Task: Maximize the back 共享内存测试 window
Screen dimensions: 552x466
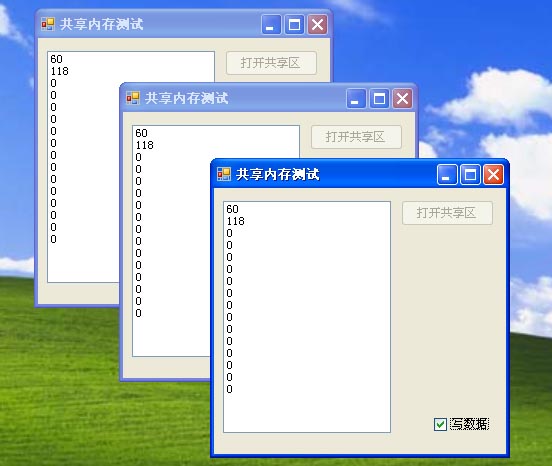Action: point(294,25)
